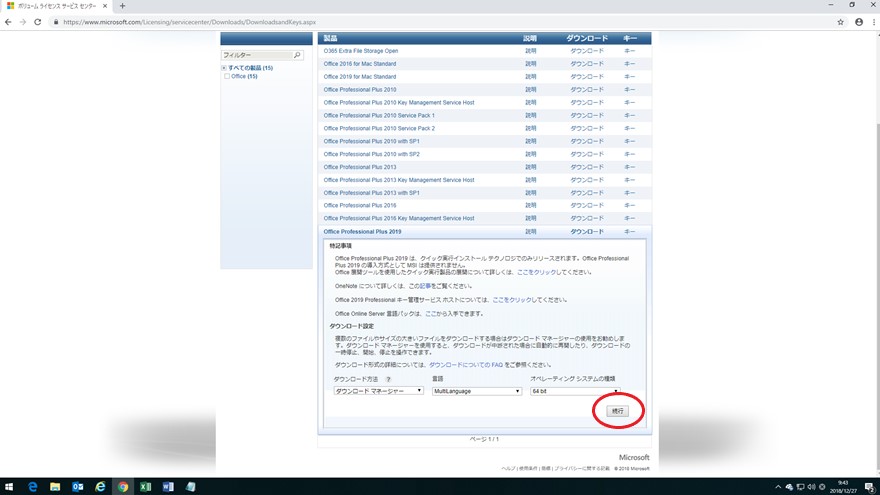Launch Microsoft Edge from taskbar
This screenshot has height=495, width=880.
[33, 487]
